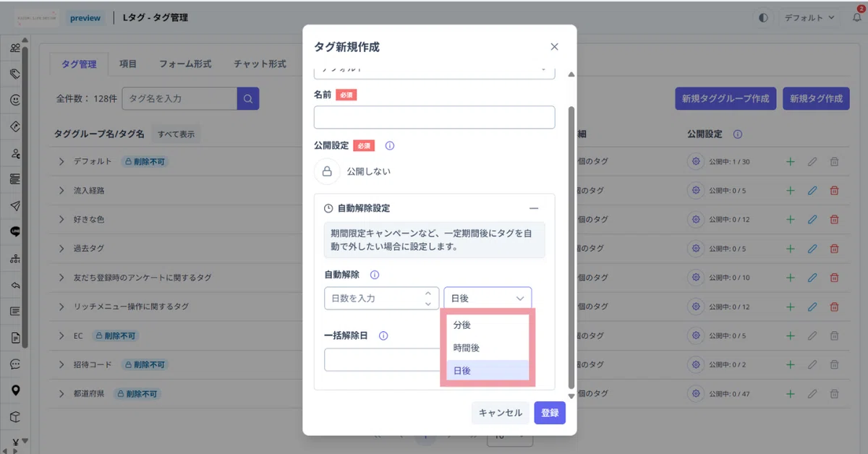Screen dimensions: 868x454
Task: Click gear icon in 招待コード row
Action: (696, 364)
